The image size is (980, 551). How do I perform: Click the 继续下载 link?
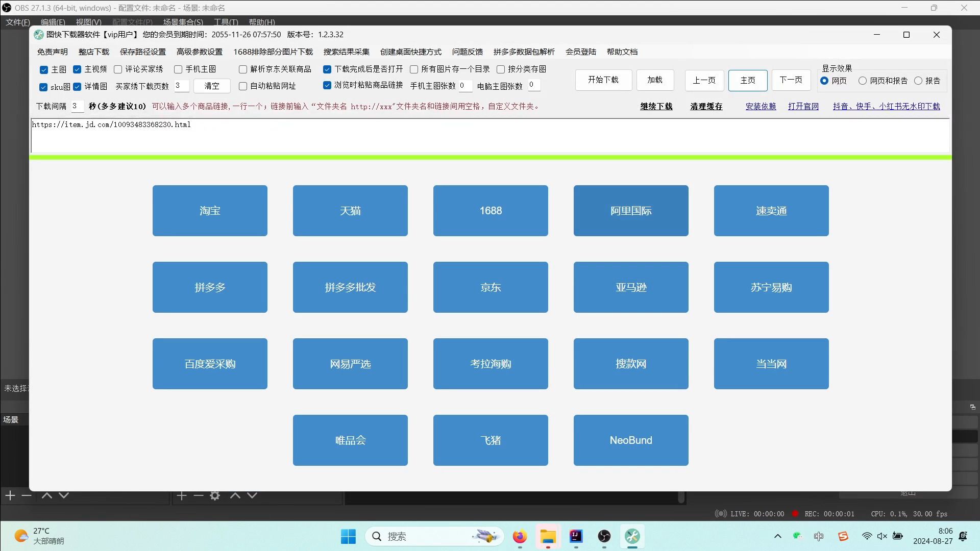[656, 106]
